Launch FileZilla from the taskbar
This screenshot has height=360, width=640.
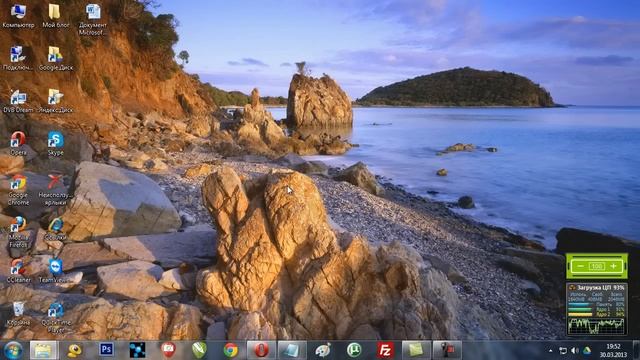(x=385, y=350)
